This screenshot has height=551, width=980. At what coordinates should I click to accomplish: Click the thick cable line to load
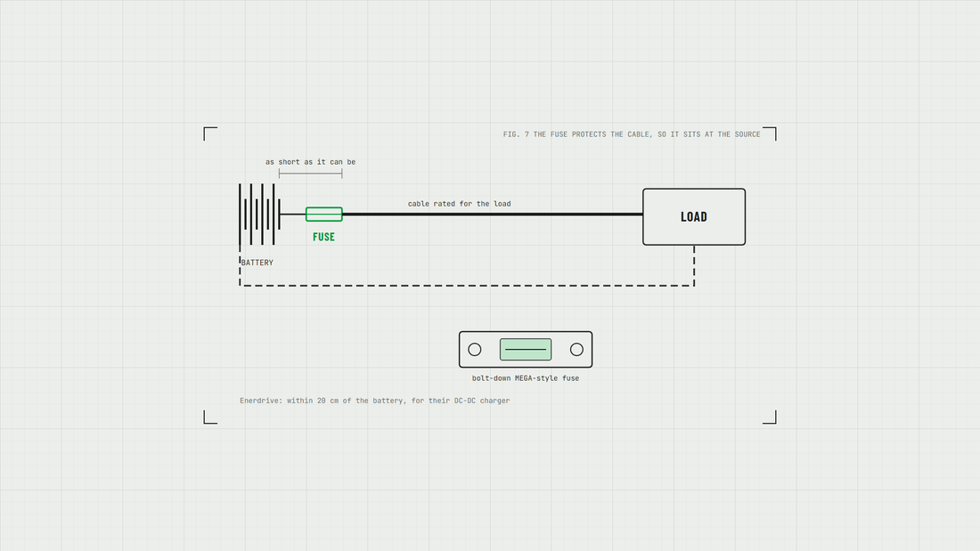(493, 215)
